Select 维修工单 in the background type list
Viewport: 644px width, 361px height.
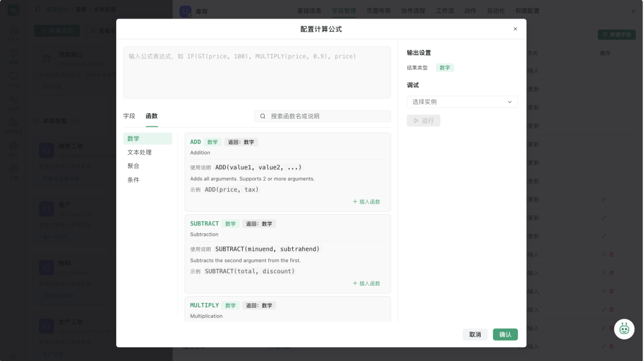(70, 146)
